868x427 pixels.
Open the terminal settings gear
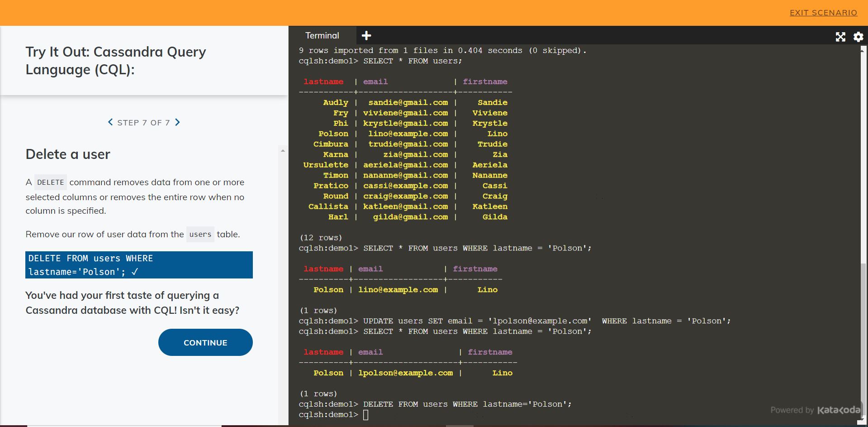(858, 37)
